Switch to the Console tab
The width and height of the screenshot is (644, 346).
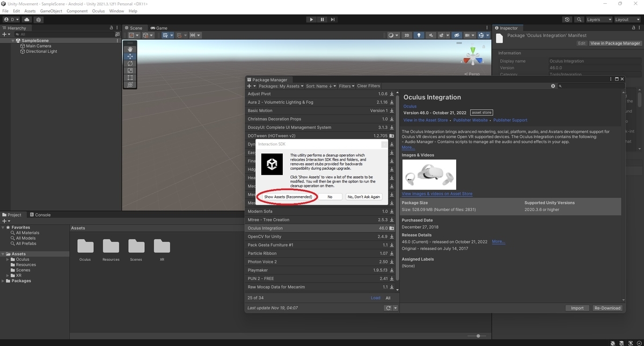(x=39, y=215)
